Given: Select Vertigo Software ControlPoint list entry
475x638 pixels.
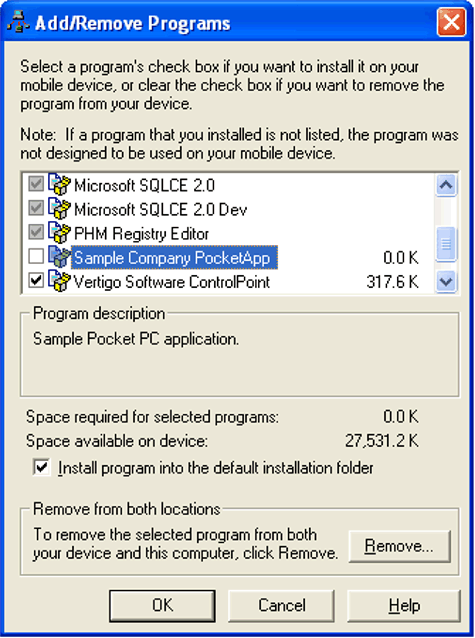Looking at the screenshot, I should tap(171, 282).
